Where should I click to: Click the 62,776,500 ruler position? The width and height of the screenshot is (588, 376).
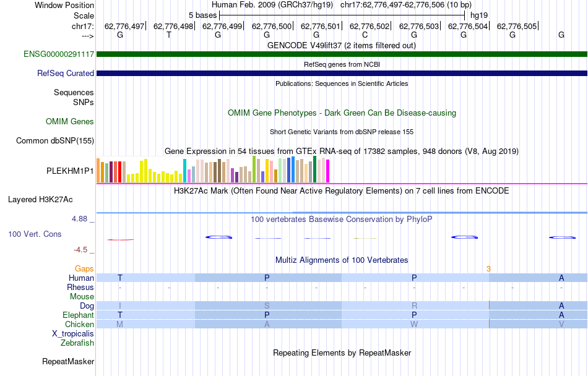tap(272, 26)
